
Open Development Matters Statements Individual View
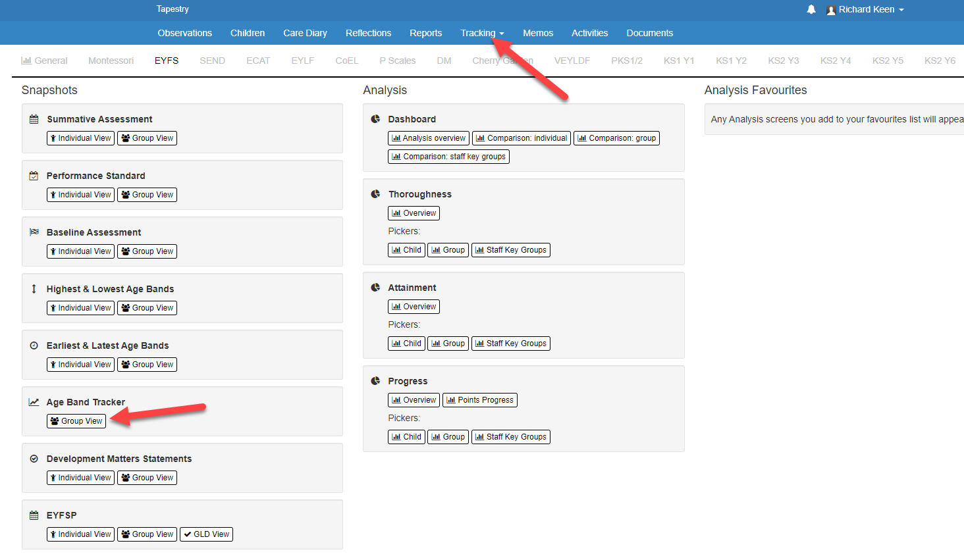tap(81, 478)
